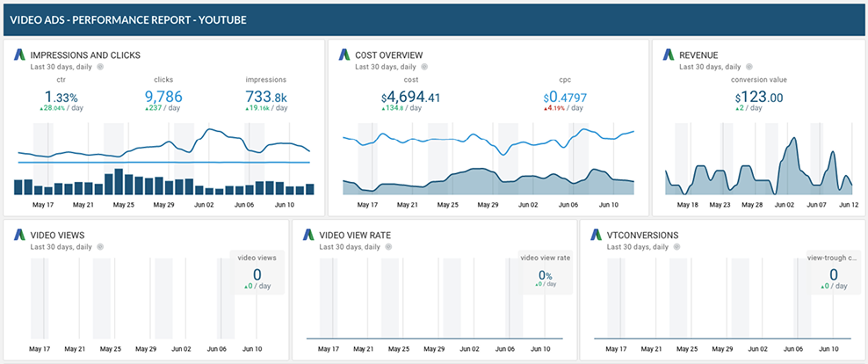Click the impressions value 733.8k
The image size is (868, 364).
266,97
